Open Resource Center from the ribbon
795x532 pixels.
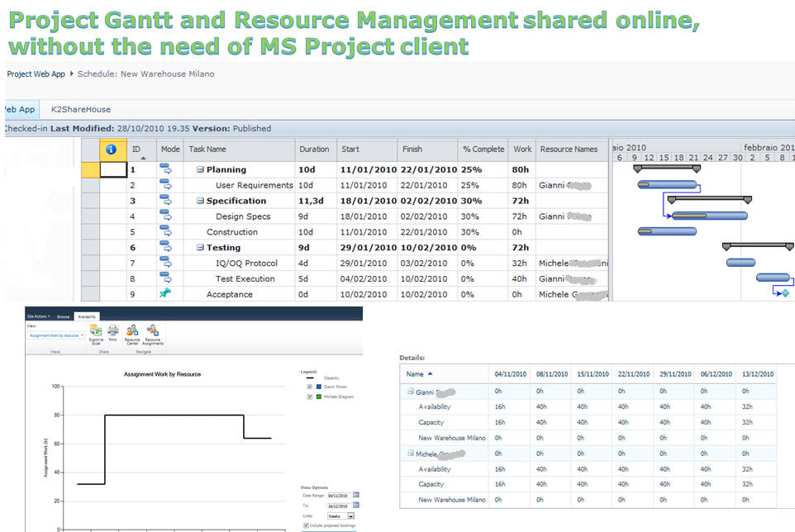point(132,335)
